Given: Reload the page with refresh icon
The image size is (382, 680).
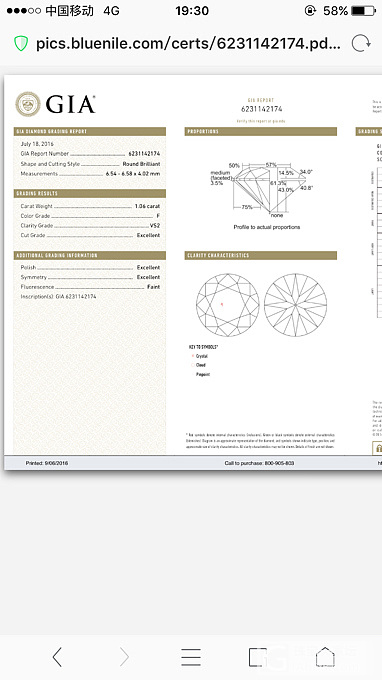Looking at the screenshot, I should click(x=361, y=44).
